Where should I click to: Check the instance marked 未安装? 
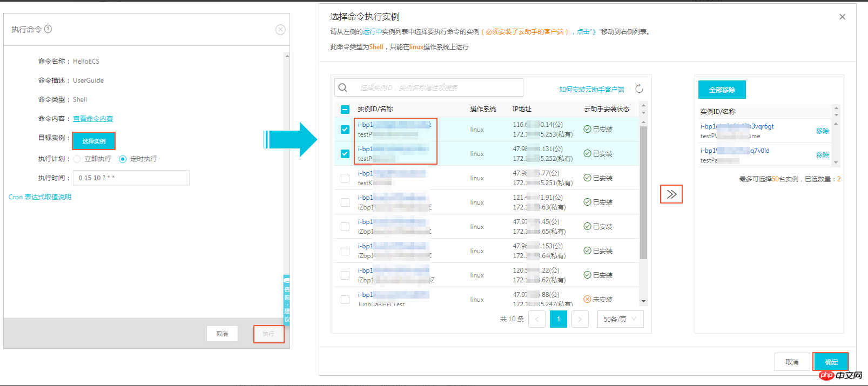tap(345, 300)
